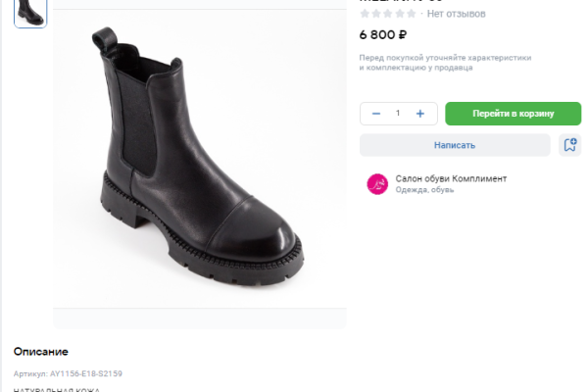
Task: Open the 'Нет отзывов' reviews link
Action: [456, 14]
